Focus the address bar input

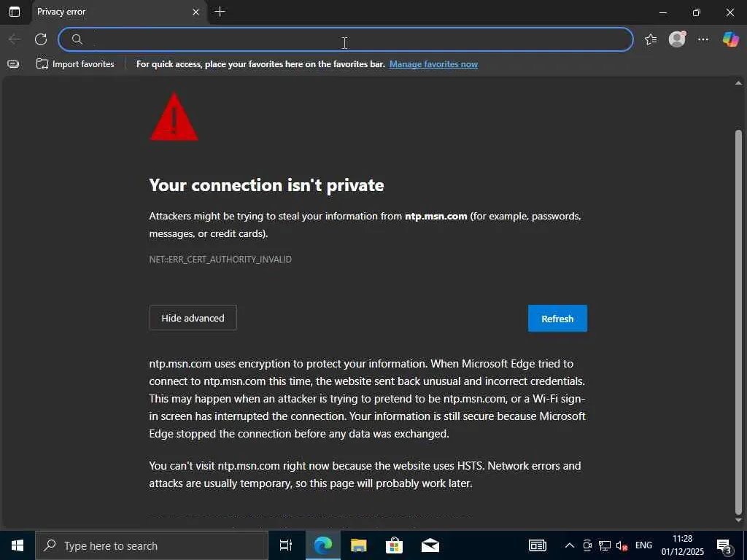(345, 39)
